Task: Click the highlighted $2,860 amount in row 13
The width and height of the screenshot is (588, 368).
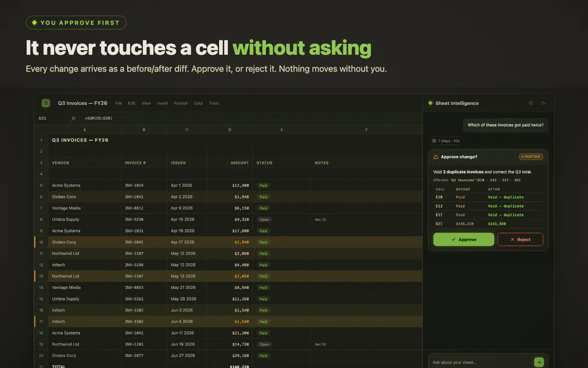Action: click(x=242, y=276)
